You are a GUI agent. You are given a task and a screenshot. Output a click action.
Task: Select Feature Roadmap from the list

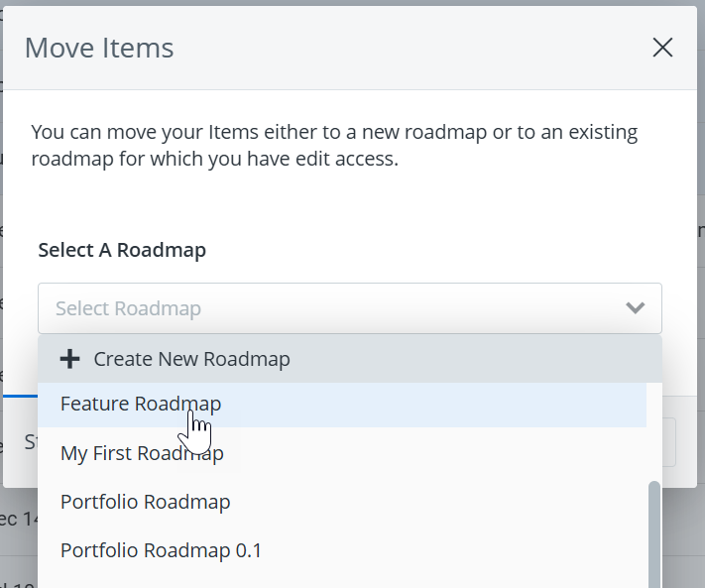[141, 404]
